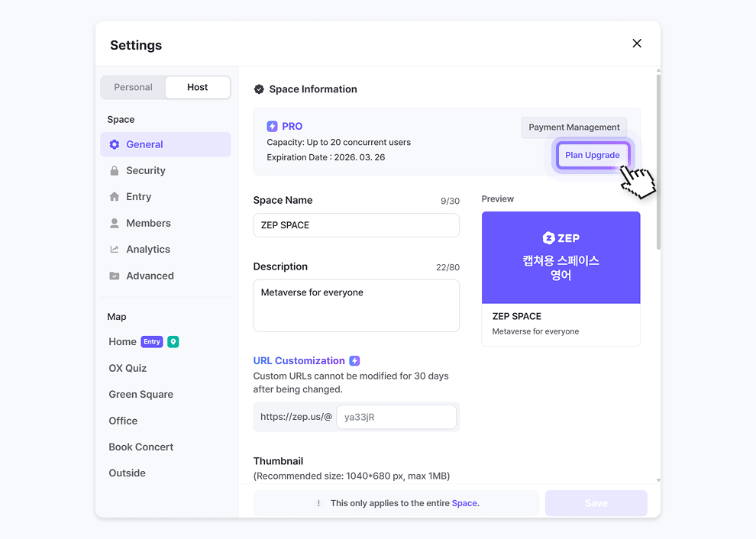Select the Outside map
Image resolution: width=756 pixels, height=539 pixels.
128,473
